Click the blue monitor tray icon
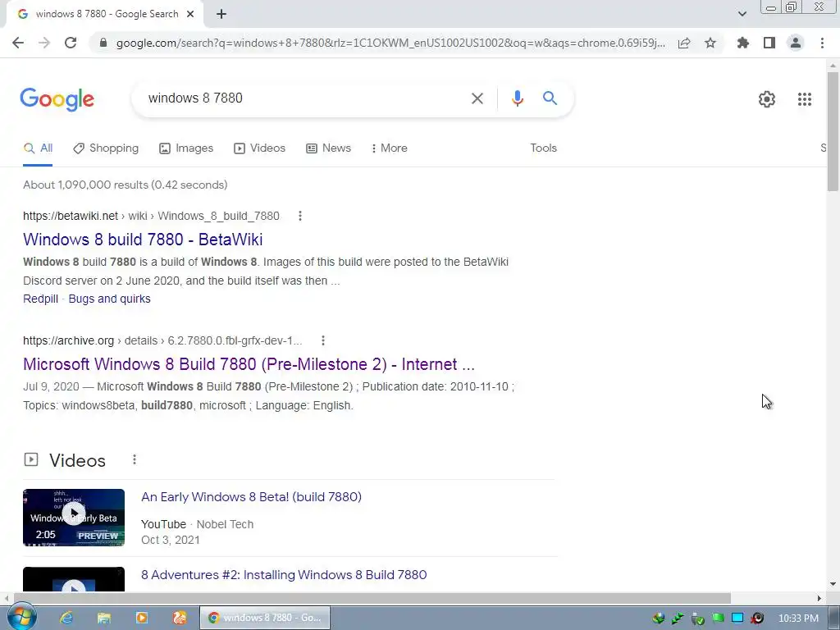The width and height of the screenshot is (840, 630). pos(737,619)
